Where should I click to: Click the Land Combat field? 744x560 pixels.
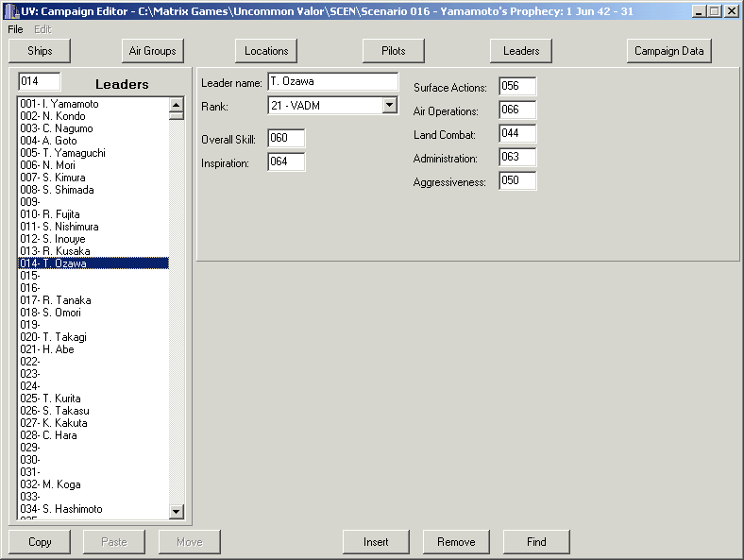[517, 133]
